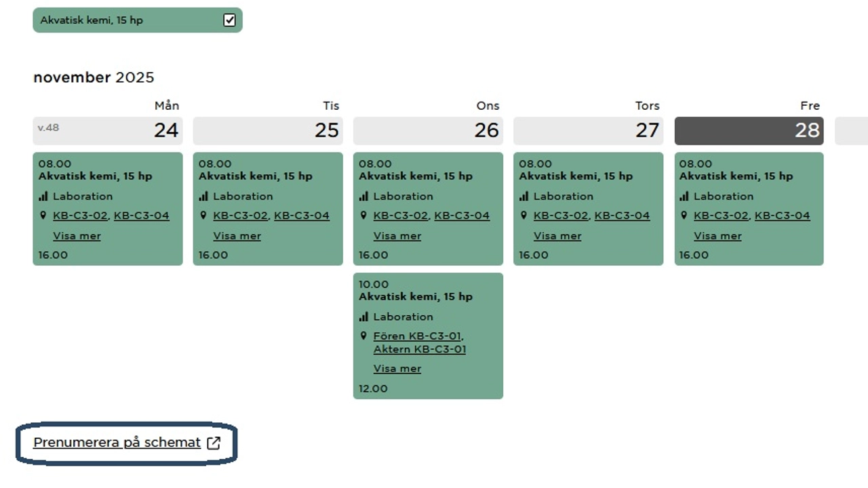The image size is (868, 488).
Task: Open Aktern KB-C3-01 room link
Action: tap(419, 350)
